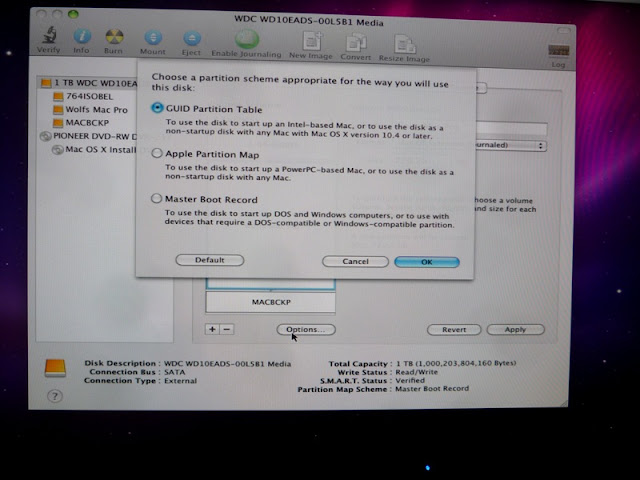
Task: Add a partition with plus button
Action: [212, 329]
